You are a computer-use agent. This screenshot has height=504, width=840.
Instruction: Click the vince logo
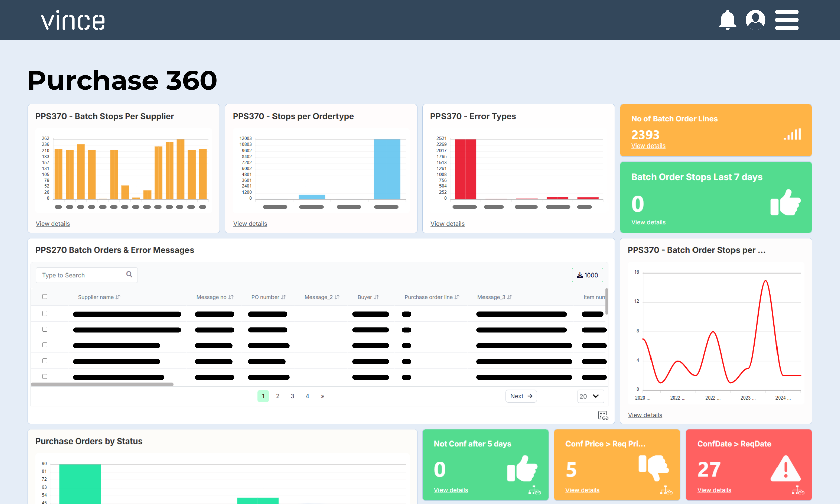point(73,20)
